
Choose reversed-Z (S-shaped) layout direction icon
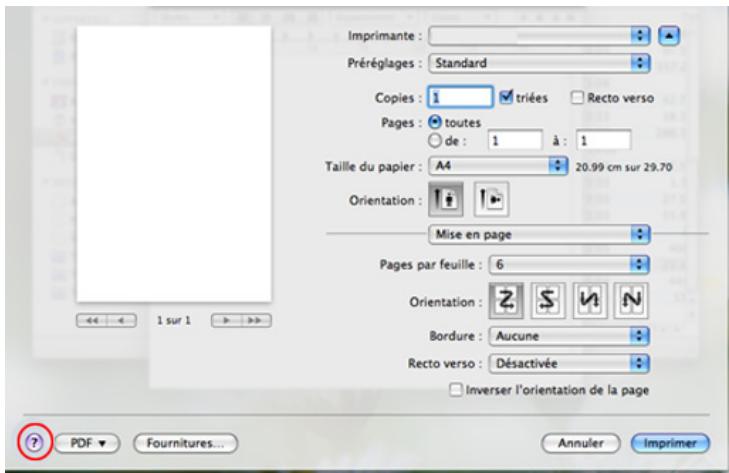pyautogui.click(x=548, y=300)
